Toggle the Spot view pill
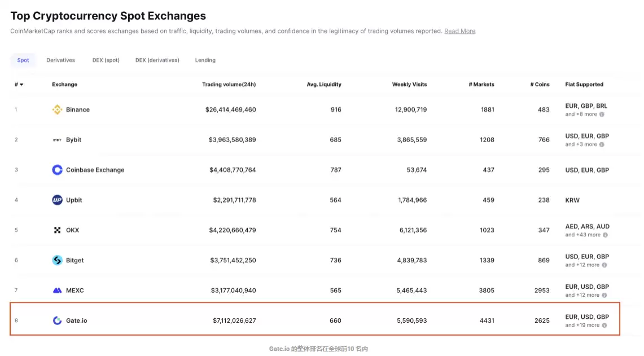 pyautogui.click(x=23, y=60)
